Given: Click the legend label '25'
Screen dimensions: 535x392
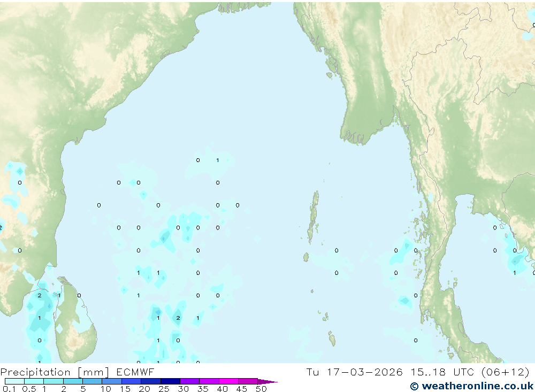Looking at the screenshot, I should click(164, 389).
